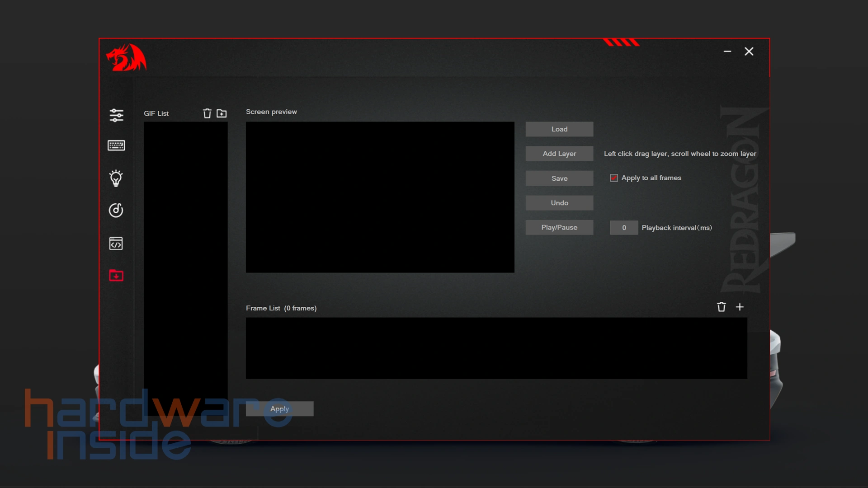Click the Undo button
The width and height of the screenshot is (868, 488).
click(x=559, y=203)
